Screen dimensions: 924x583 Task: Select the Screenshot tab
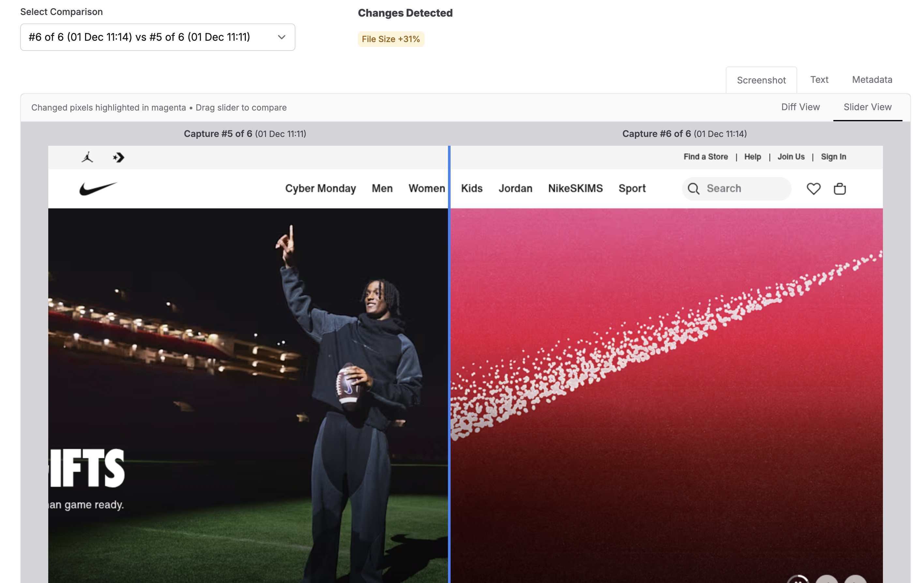click(x=761, y=80)
